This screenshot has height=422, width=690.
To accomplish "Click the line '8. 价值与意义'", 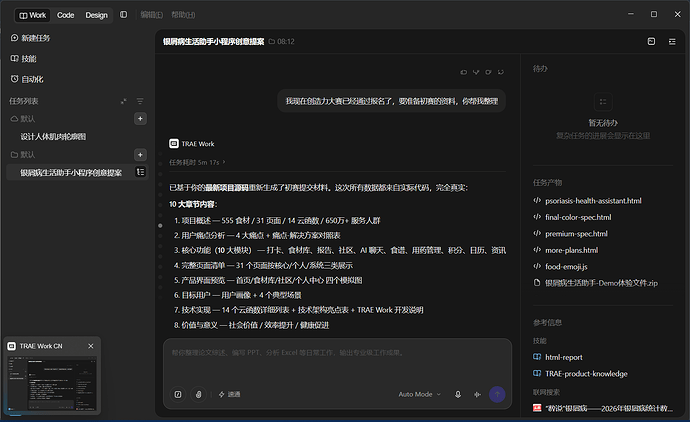I will click(251, 325).
